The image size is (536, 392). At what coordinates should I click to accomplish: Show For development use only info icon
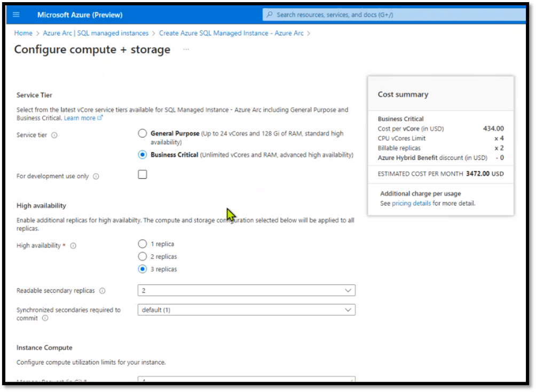point(96,176)
